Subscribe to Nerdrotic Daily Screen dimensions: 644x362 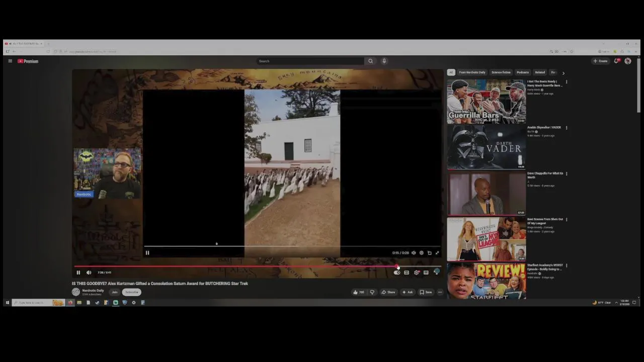[x=131, y=292]
